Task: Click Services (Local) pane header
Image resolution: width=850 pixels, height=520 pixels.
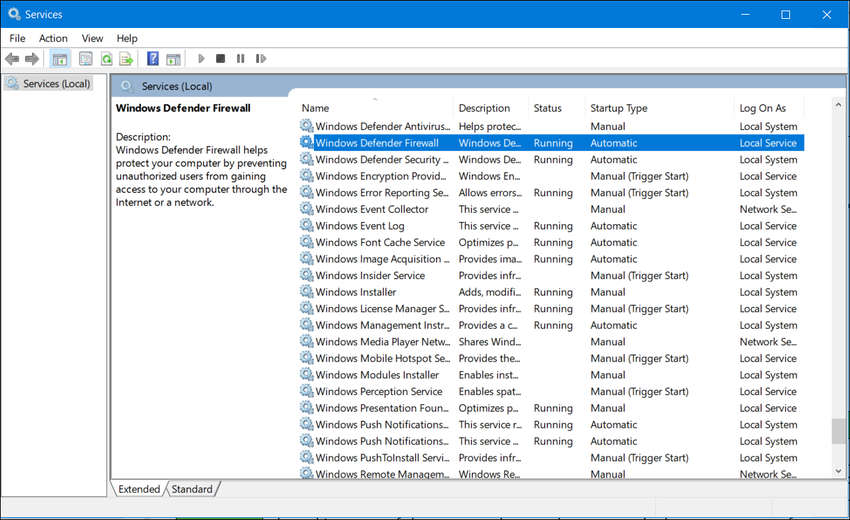Action: point(177,86)
